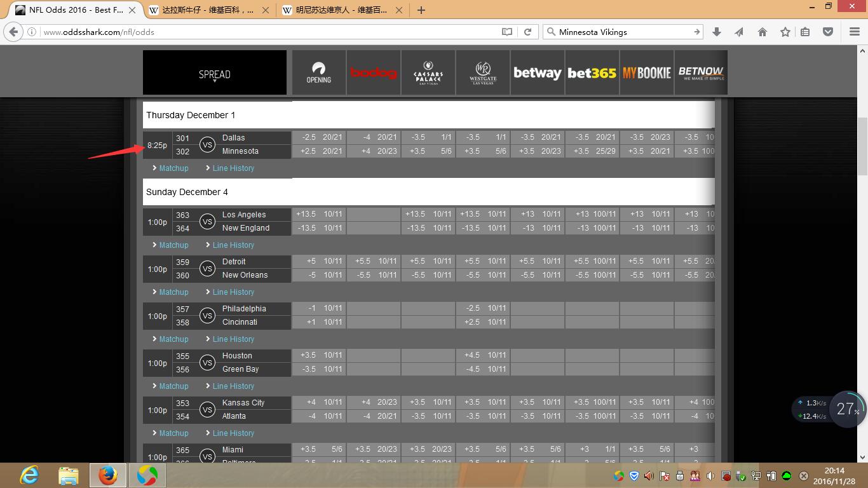This screenshot has height=488, width=868.
Task: Go to the Firefox home page icon
Action: click(x=763, y=32)
